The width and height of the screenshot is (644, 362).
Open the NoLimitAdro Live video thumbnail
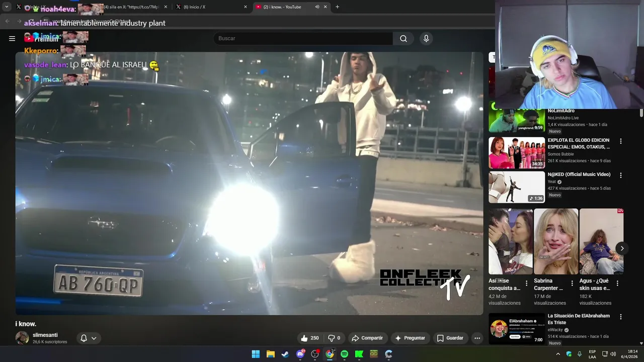517,121
